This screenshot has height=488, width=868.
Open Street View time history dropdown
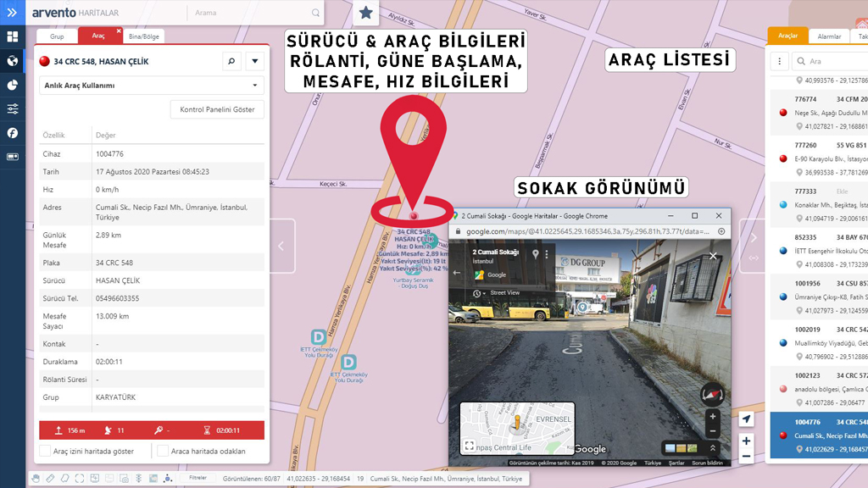(x=480, y=293)
